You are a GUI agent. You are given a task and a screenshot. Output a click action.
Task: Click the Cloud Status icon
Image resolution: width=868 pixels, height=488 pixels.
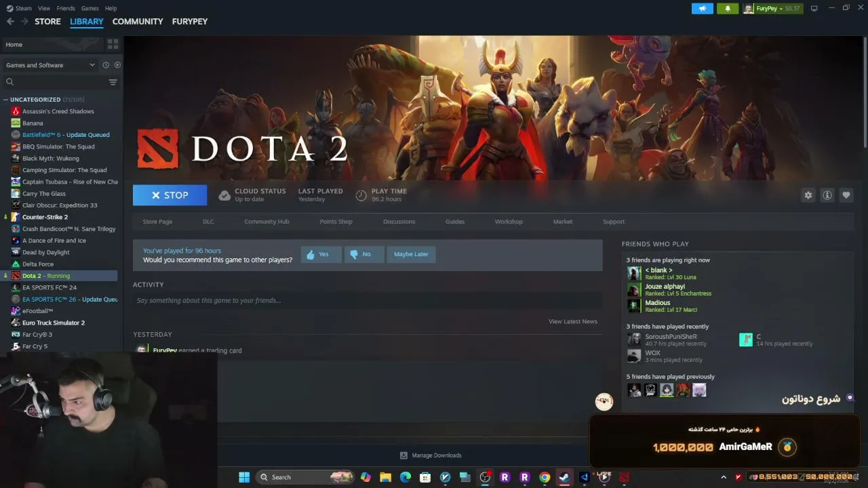click(x=224, y=195)
